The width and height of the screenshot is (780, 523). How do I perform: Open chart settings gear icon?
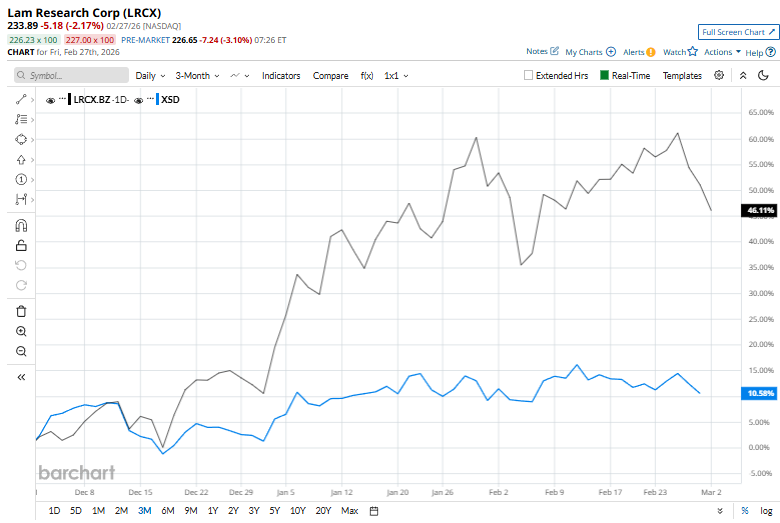pyautogui.click(x=719, y=75)
